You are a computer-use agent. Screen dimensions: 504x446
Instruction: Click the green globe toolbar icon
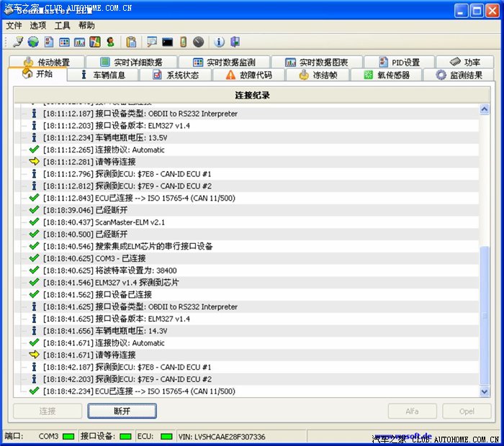pos(33,42)
